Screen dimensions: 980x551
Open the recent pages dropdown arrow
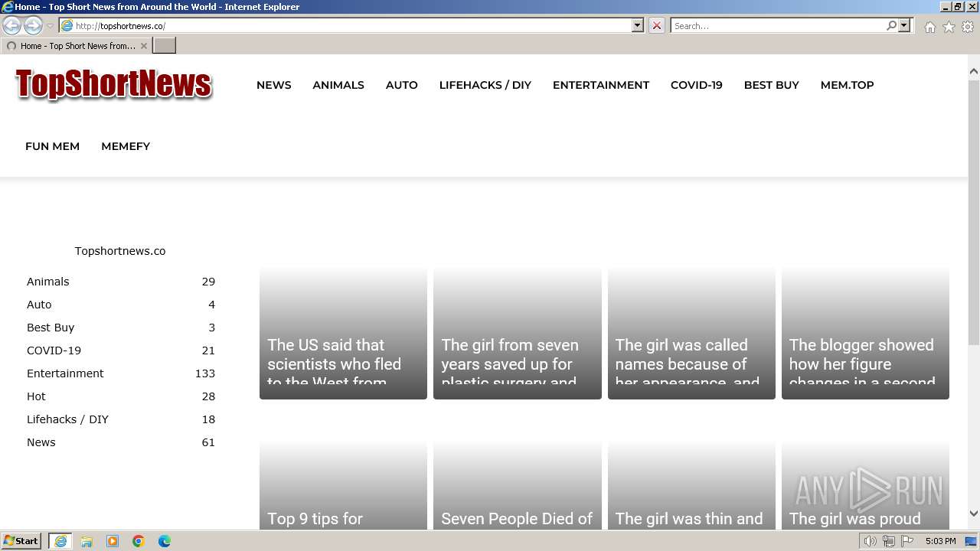click(x=50, y=26)
